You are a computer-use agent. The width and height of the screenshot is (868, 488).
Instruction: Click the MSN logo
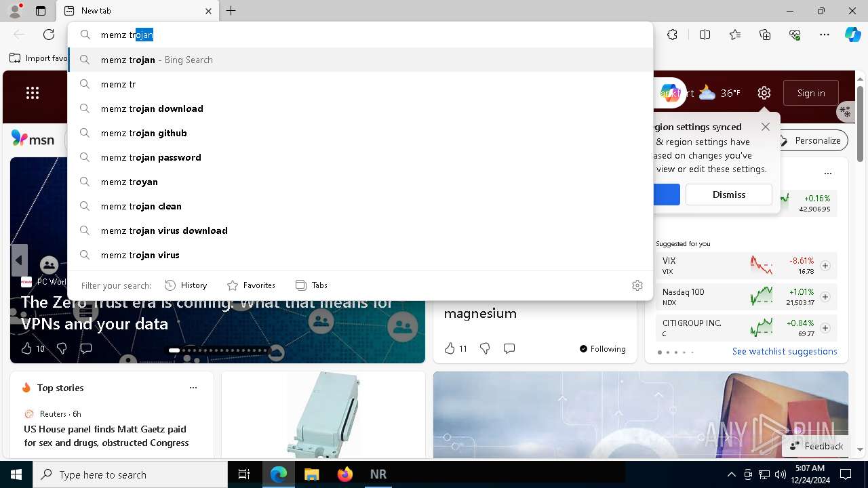tap(33, 139)
